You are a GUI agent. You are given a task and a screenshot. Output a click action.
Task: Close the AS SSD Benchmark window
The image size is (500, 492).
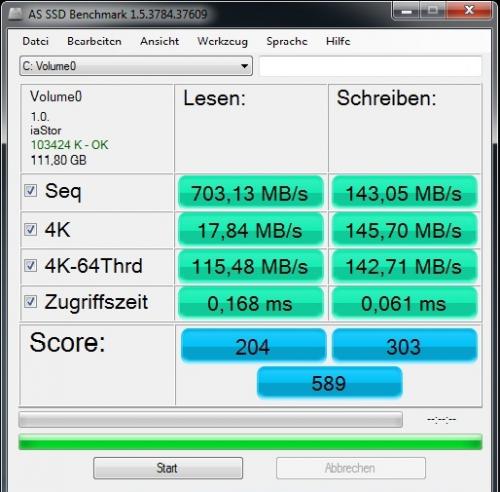coord(469,11)
